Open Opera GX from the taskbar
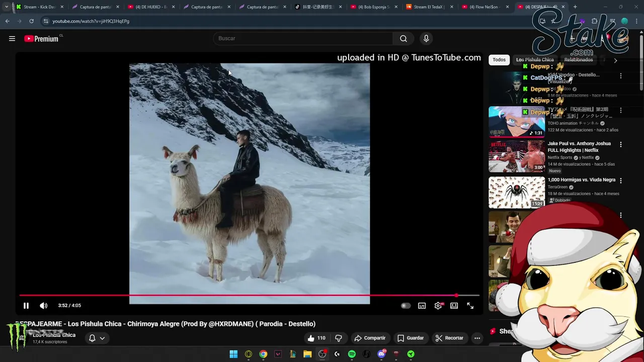The image size is (644, 362). pyautogui.click(x=249, y=354)
